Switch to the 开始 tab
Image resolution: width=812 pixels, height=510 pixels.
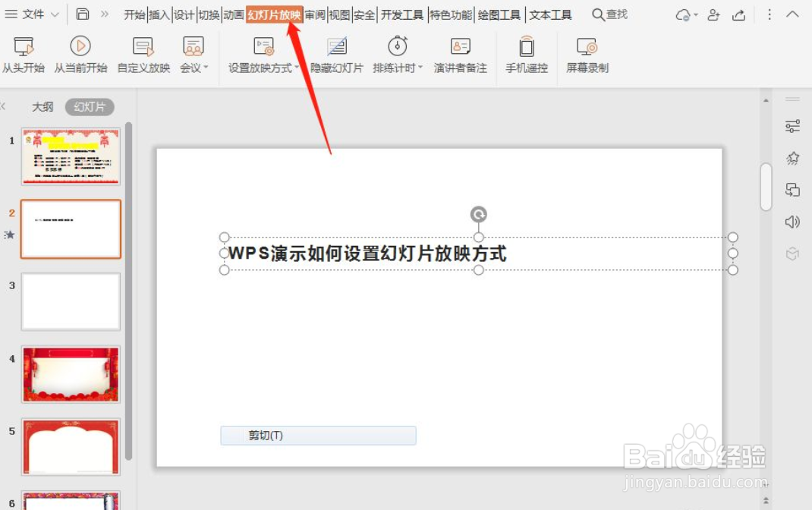(134, 15)
